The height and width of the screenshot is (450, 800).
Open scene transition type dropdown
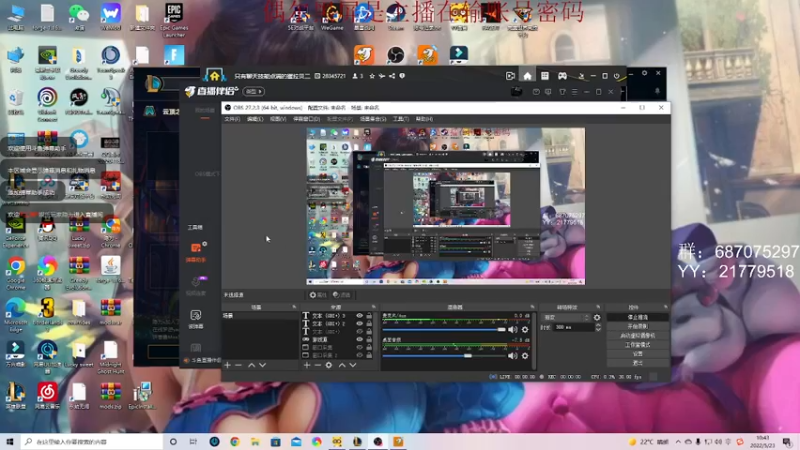(x=566, y=317)
